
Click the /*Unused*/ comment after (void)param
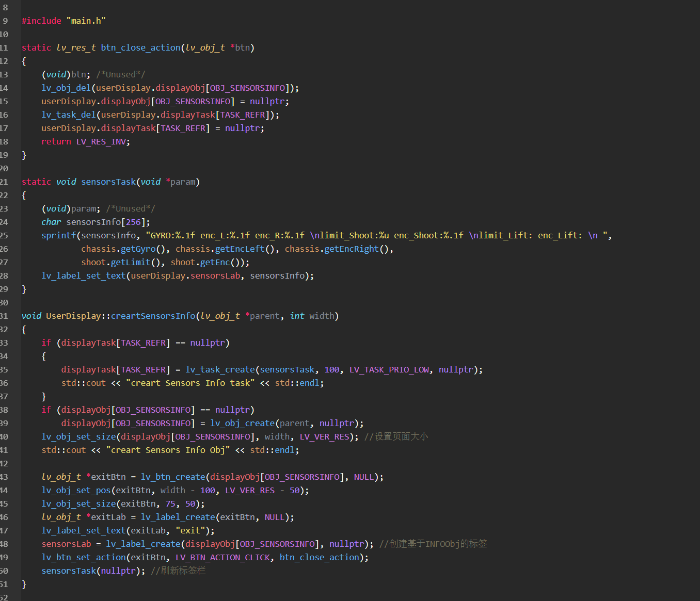coord(131,208)
